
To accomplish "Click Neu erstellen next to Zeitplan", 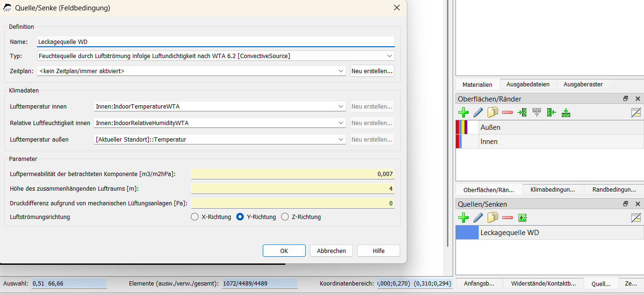I will [x=372, y=71].
